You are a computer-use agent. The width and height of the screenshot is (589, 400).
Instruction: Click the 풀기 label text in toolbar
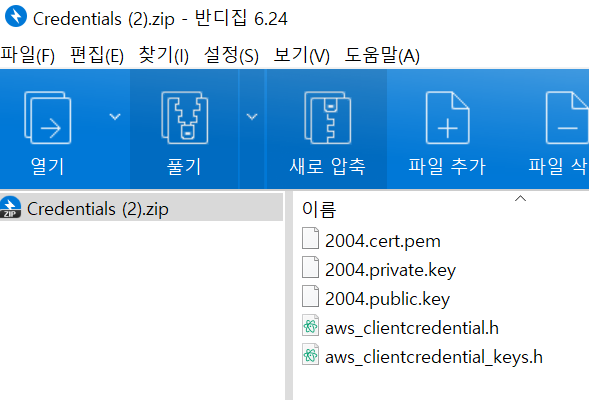point(184,166)
